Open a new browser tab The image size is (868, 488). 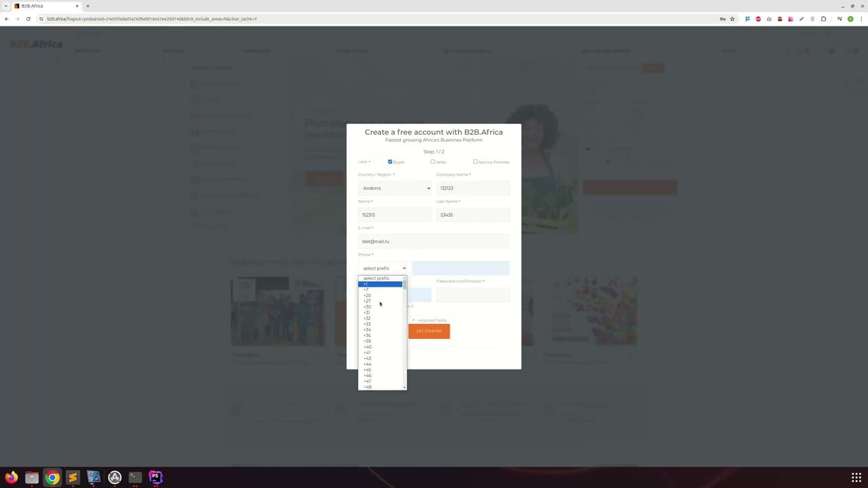click(x=87, y=6)
